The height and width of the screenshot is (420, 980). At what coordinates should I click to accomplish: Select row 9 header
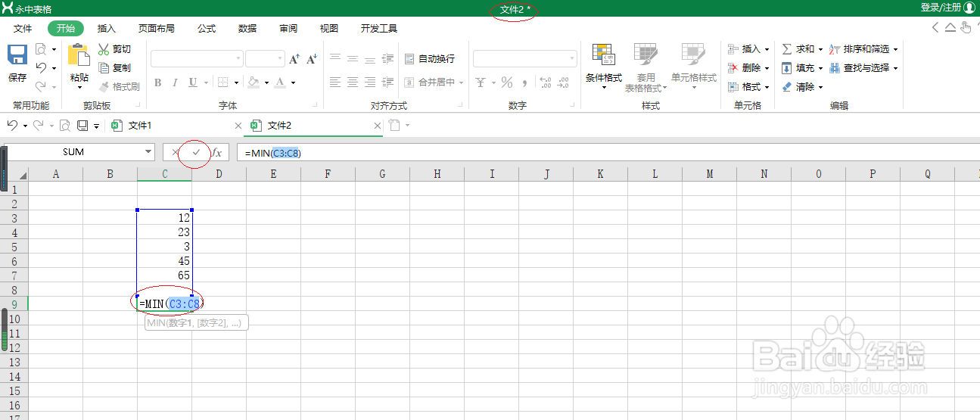point(14,303)
